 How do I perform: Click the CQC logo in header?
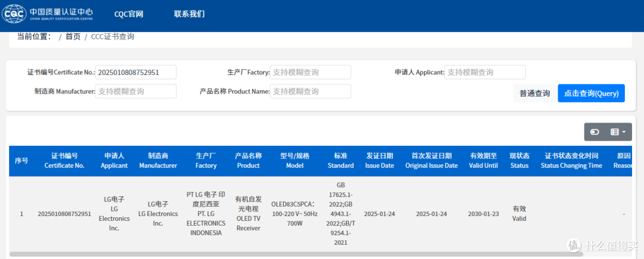pos(48,13)
